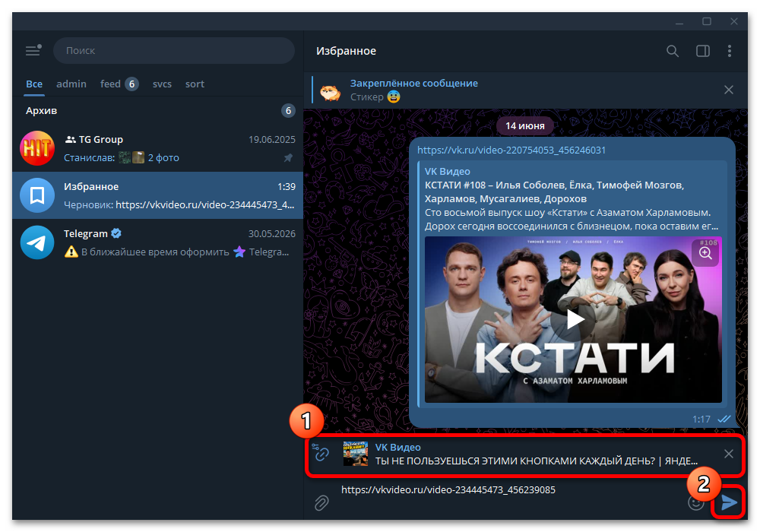Zoom the video thumbnail with magnifier icon
Screen dimensions: 760x532
coord(705,252)
